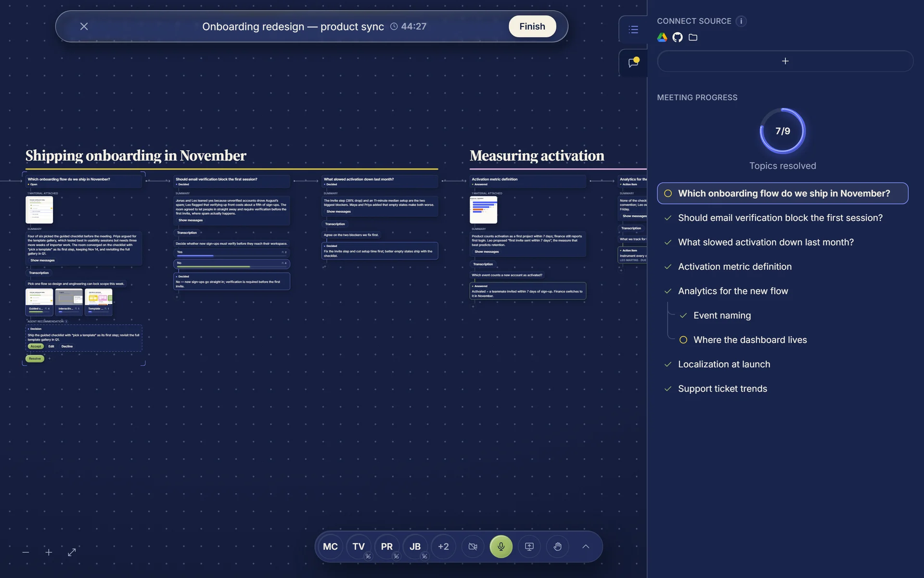This screenshot has height=578, width=924.
Task: Close the meeting bar with the X icon
Action: tap(84, 26)
